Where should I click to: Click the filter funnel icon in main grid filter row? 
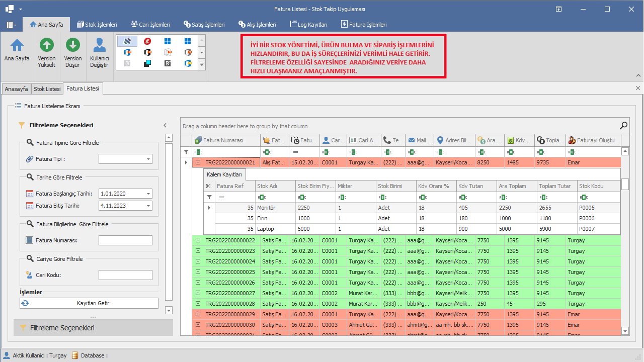186,151
